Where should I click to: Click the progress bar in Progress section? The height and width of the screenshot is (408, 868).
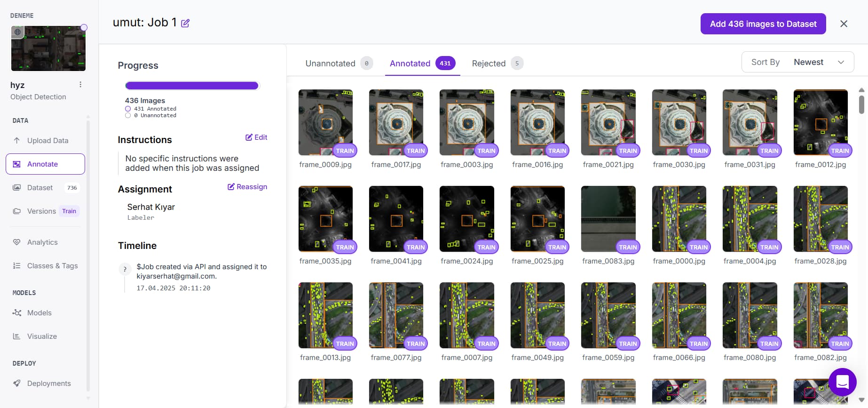pyautogui.click(x=192, y=86)
